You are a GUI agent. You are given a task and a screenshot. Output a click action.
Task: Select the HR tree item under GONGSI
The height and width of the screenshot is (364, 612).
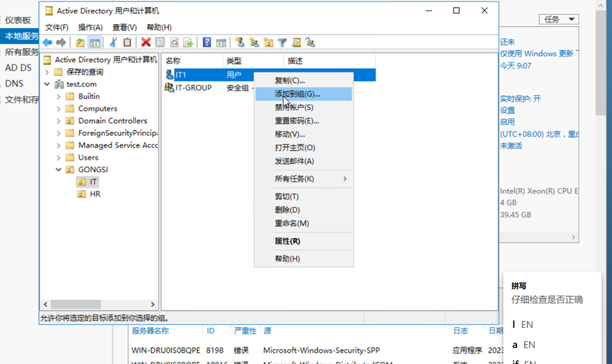pos(95,194)
